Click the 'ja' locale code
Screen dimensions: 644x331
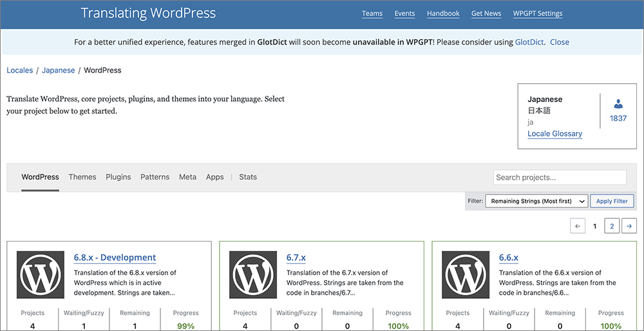[x=530, y=122]
